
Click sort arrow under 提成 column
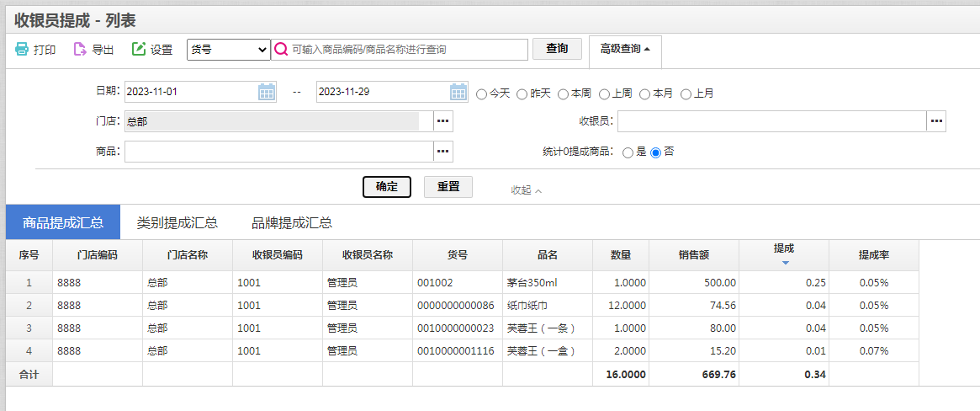pyautogui.click(x=786, y=263)
